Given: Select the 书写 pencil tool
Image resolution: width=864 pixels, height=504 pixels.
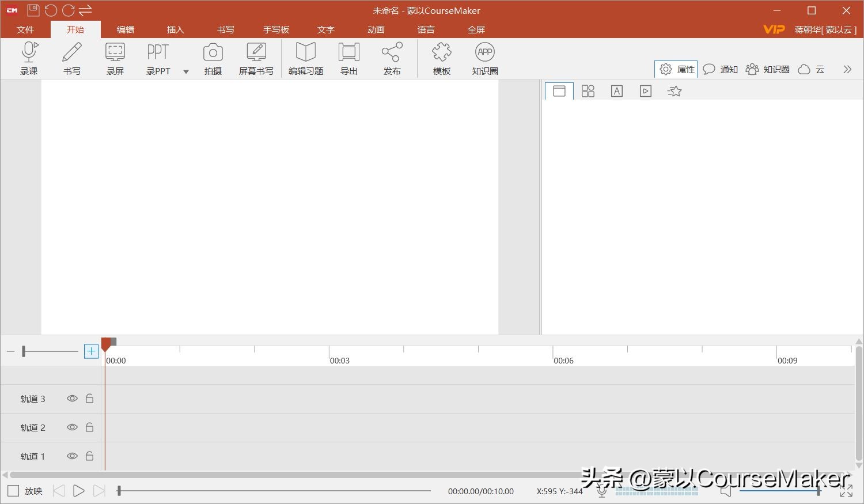Looking at the screenshot, I should pos(72,58).
